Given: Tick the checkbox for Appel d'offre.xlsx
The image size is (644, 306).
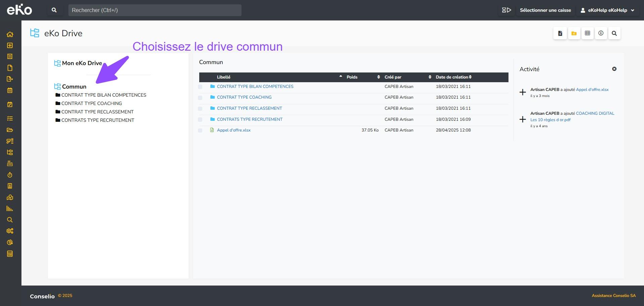Looking at the screenshot, I should [x=200, y=131].
